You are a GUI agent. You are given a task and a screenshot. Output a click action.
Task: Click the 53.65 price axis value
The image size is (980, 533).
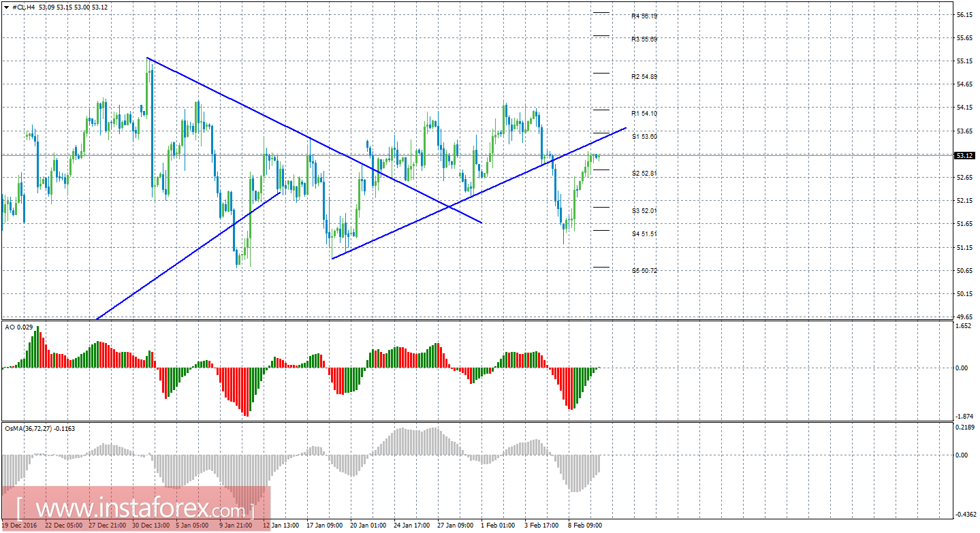pyautogui.click(x=964, y=131)
